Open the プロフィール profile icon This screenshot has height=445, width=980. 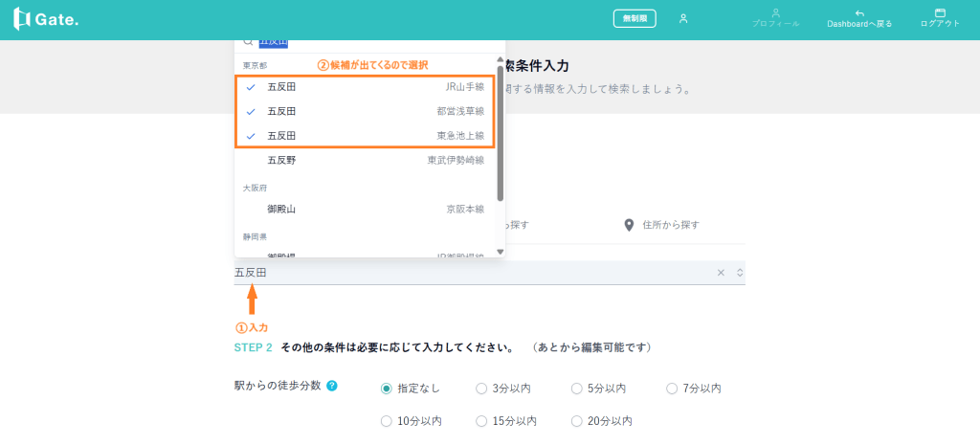click(x=775, y=12)
